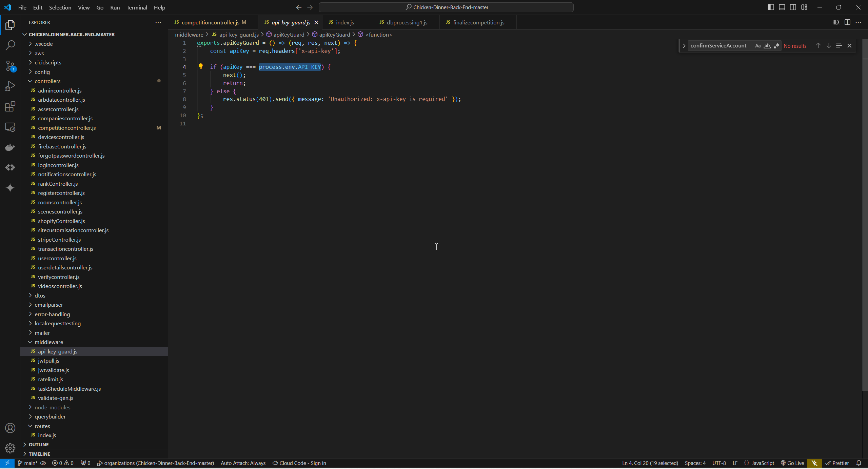
Task: Open the Docker view icon
Action: coord(10,147)
